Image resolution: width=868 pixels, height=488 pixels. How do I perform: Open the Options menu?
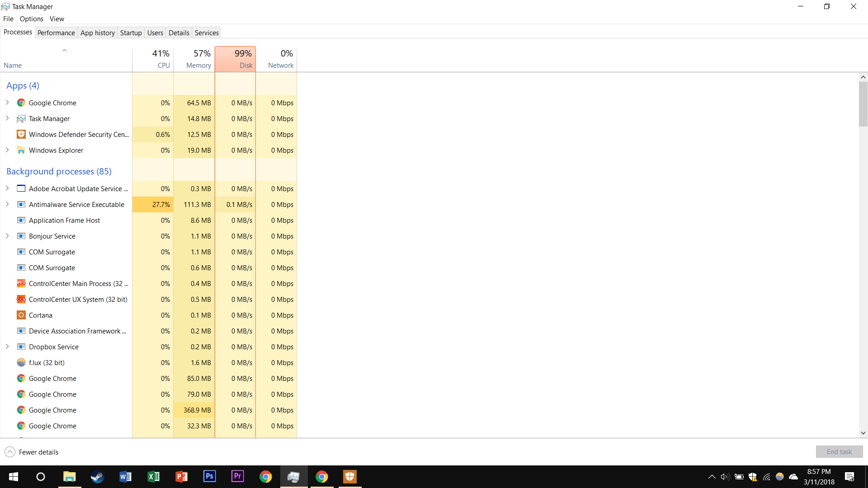click(32, 19)
